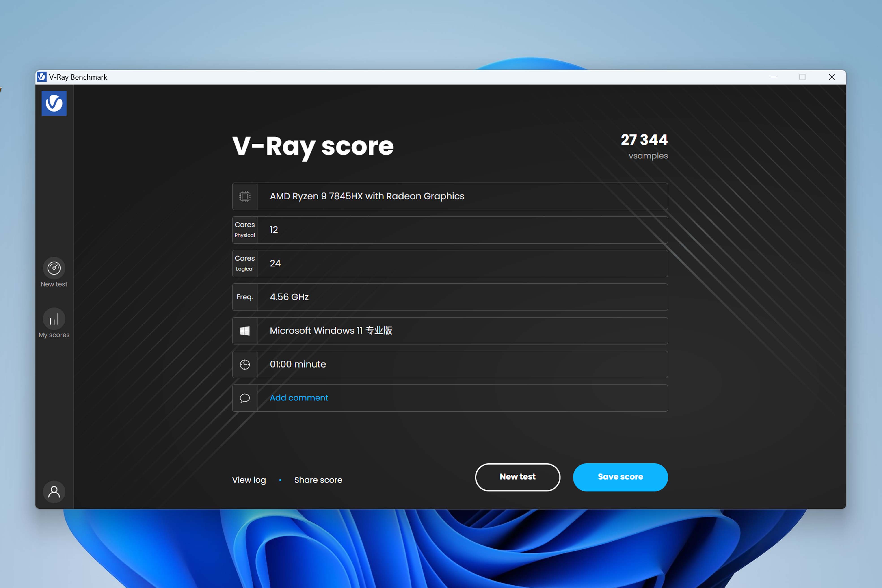This screenshot has width=882, height=588.
Task: Click the Freq. label cell
Action: pos(245,297)
